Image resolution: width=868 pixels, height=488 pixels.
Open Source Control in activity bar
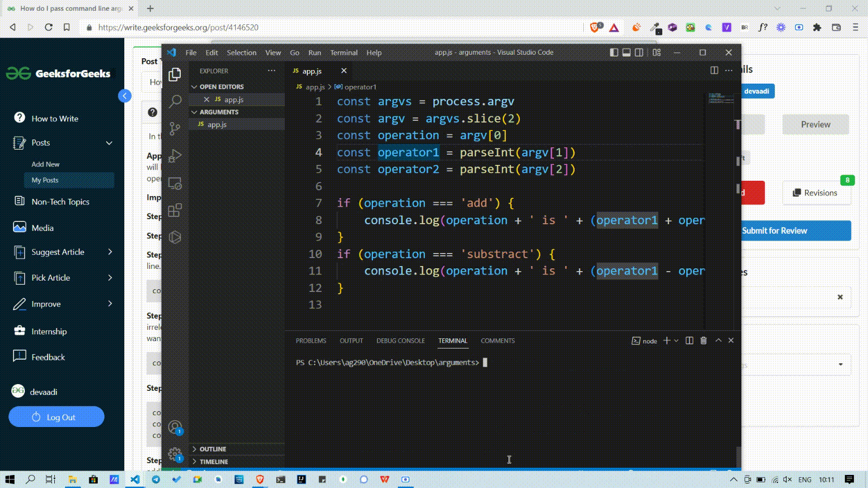(x=175, y=128)
